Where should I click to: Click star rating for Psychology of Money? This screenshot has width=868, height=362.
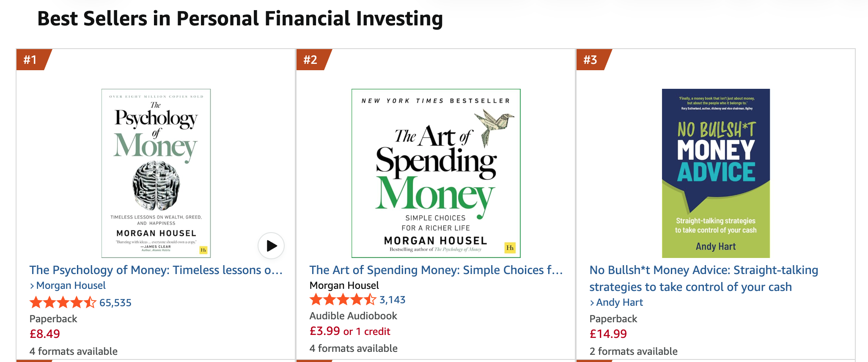63,303
